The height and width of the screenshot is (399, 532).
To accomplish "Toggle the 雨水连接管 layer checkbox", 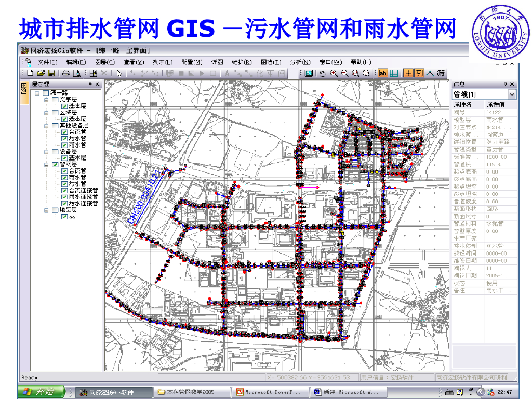I will pyautogui.click(x=64, y=197).
